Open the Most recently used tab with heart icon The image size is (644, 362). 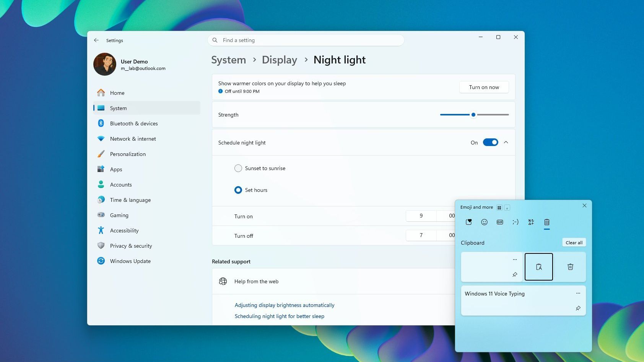click(468, 222)
